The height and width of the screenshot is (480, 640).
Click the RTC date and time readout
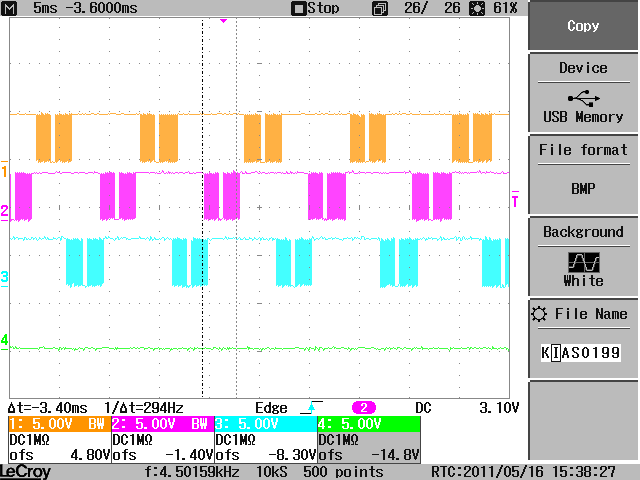click(x=523, y=472)
